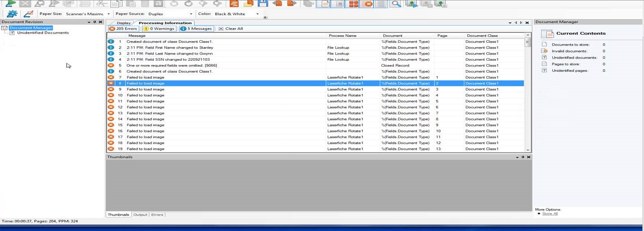This screenshot has height=231, width=644.
Task: Sort by the Message column header
Action: [x=226, y=36]
